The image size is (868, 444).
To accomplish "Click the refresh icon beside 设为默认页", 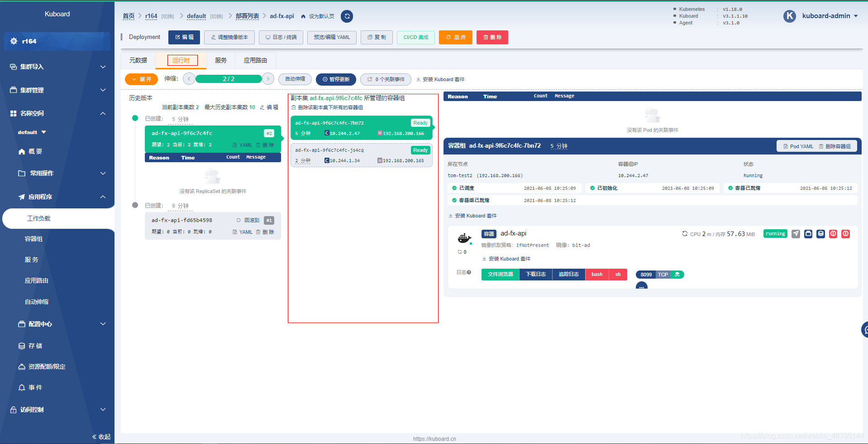I will (347, 16).
